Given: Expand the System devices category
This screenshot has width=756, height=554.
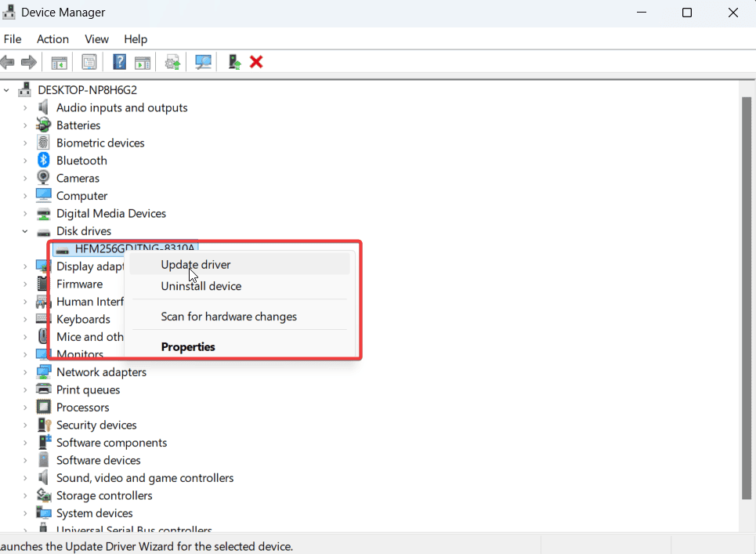Looking at the screenshot, I should click(x=25, y=513).
